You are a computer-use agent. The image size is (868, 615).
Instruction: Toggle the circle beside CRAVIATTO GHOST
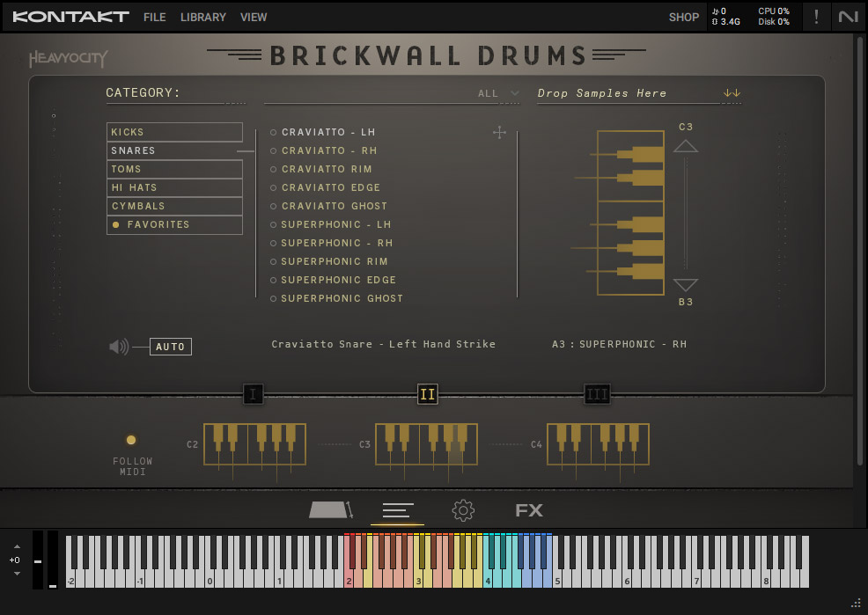click(x=273, y=206)
